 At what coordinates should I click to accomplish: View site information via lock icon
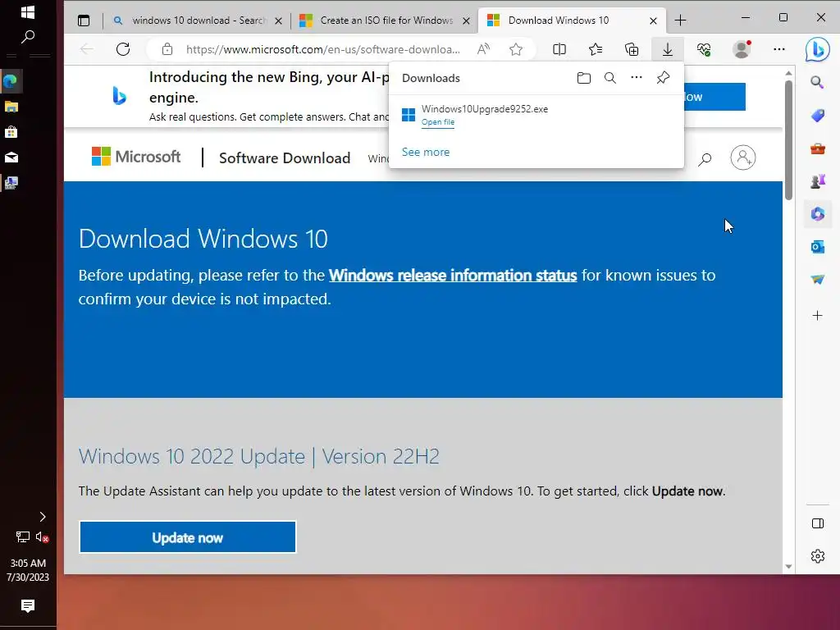tap(167, 49)
